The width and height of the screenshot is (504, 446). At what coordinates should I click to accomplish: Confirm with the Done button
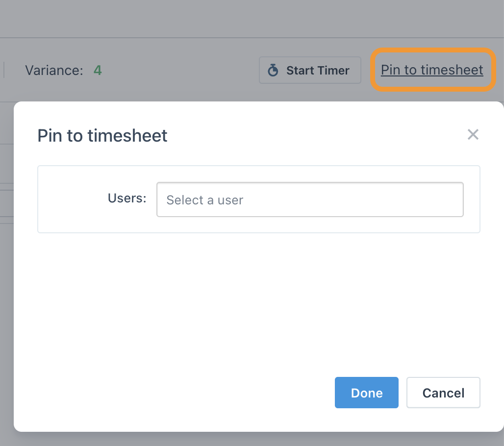[366, 393]
